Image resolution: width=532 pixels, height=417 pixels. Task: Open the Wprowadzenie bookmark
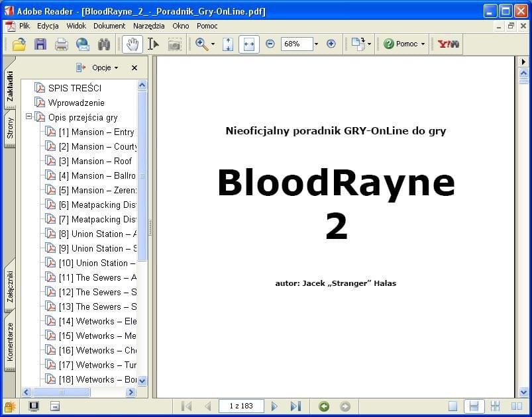pyautogui.click(x=76, y=103)
